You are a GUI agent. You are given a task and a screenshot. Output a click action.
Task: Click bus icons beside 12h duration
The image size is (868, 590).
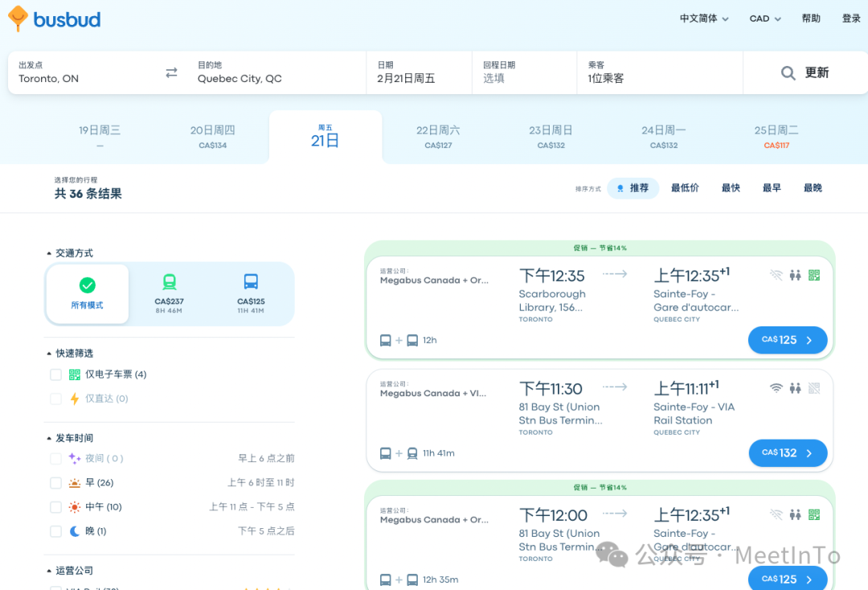click(x=399, y=340)
